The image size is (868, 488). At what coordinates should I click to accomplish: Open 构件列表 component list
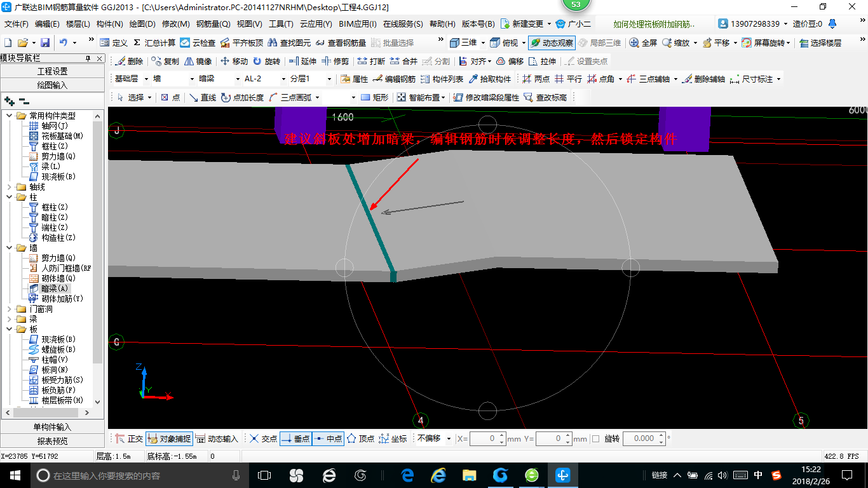[442, 79]
